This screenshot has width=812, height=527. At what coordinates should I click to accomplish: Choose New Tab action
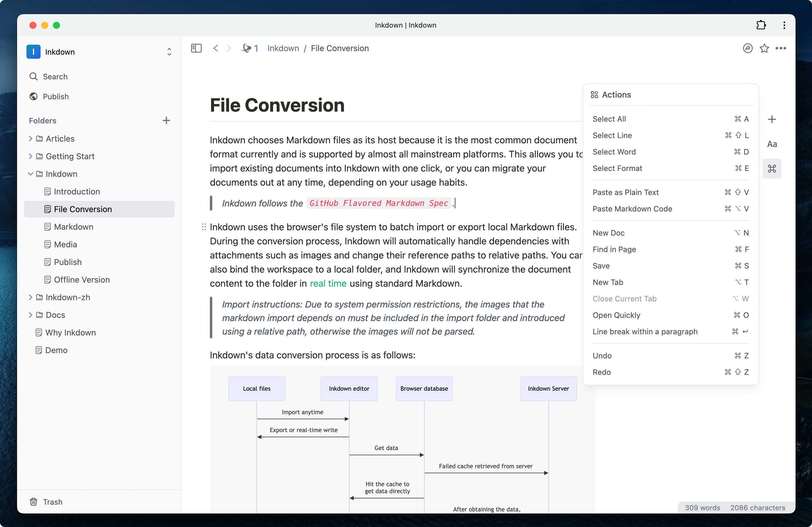click(x=670, y=282)
